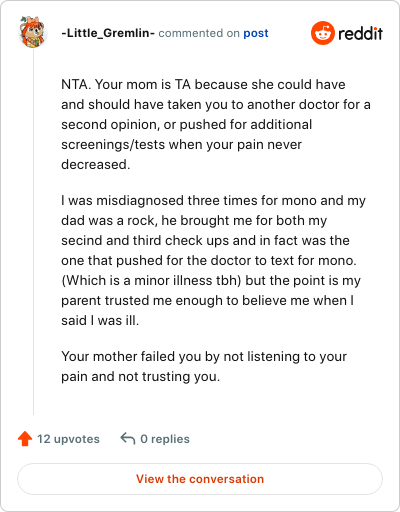Viewport: 400px width, 512px height.
Task: Click the reddit wordmark text
Action: (x=360, y=33)
